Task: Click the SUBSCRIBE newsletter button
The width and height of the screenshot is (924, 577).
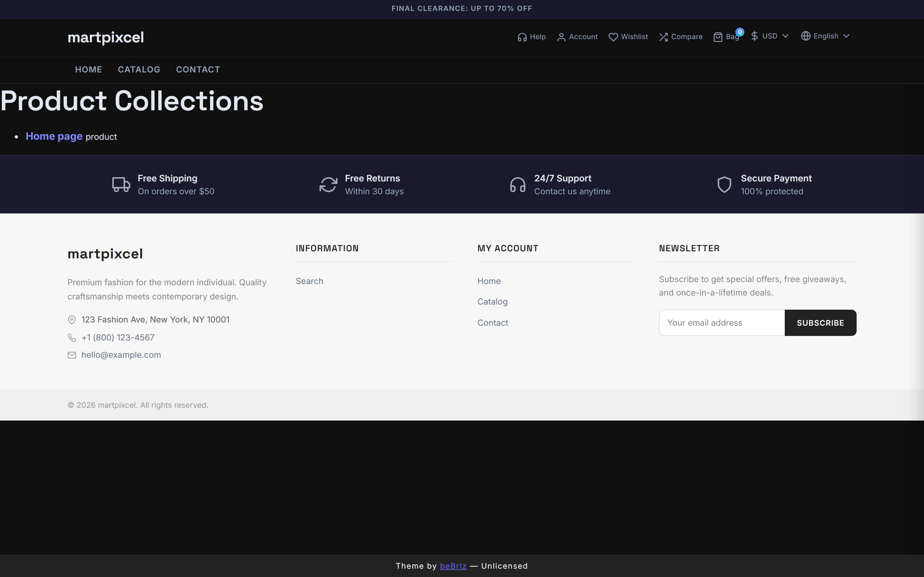Action: click(820, 322)
